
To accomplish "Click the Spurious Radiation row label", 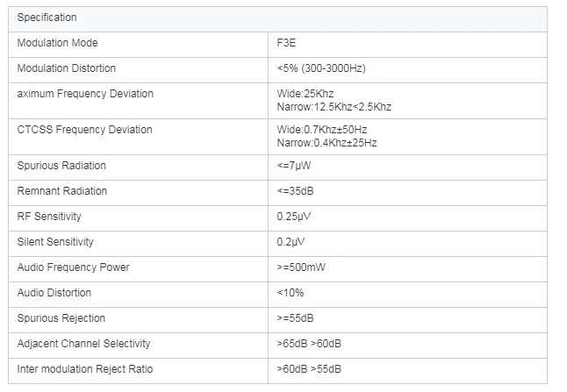I will point(61,166).
